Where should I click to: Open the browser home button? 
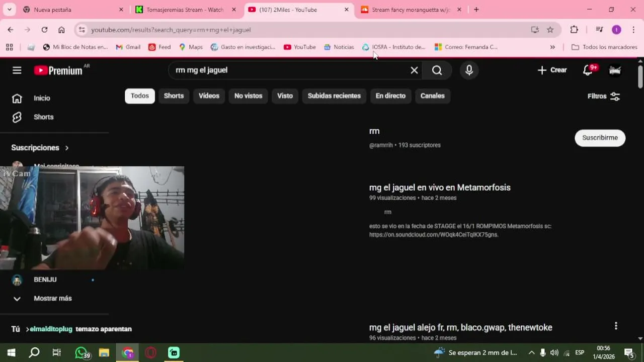pos(61,30)
